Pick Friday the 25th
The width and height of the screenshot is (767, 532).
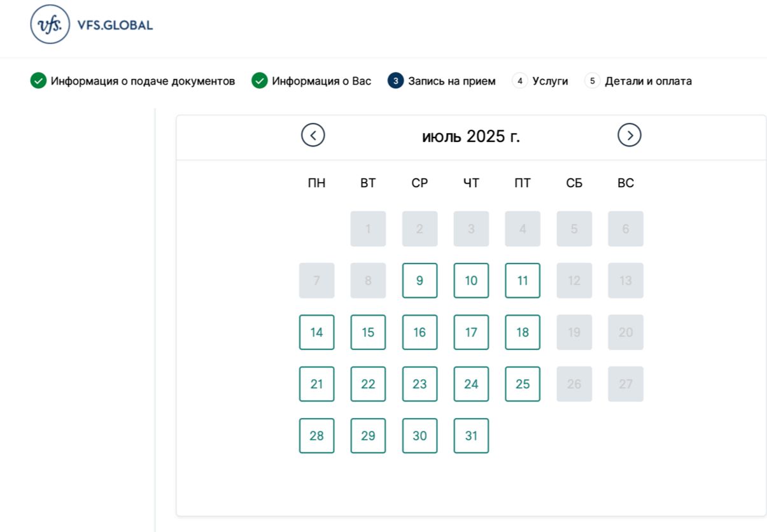(523, 384)
